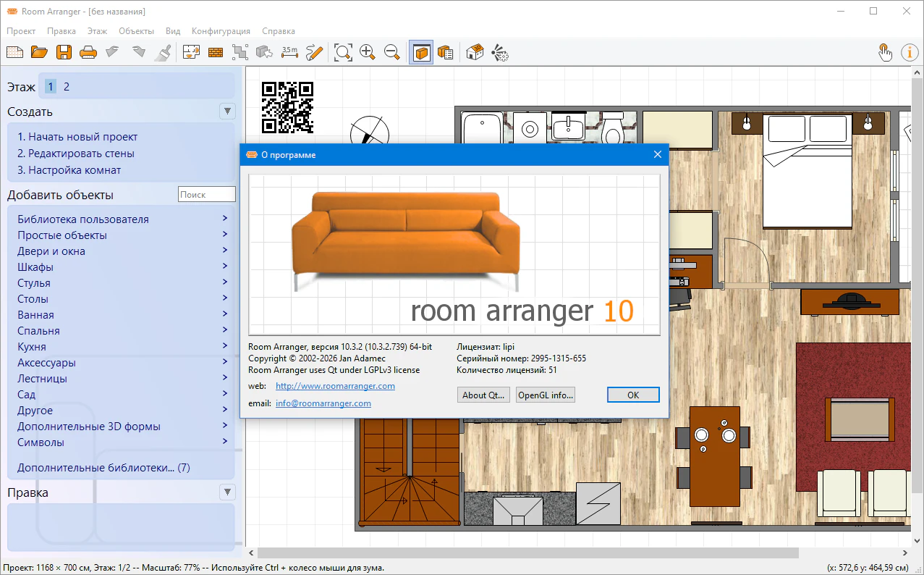This screenshot has height=575, width=924.
Task: Open the Объекты menu
Action: pyautogui.click(x=136, y=31)
